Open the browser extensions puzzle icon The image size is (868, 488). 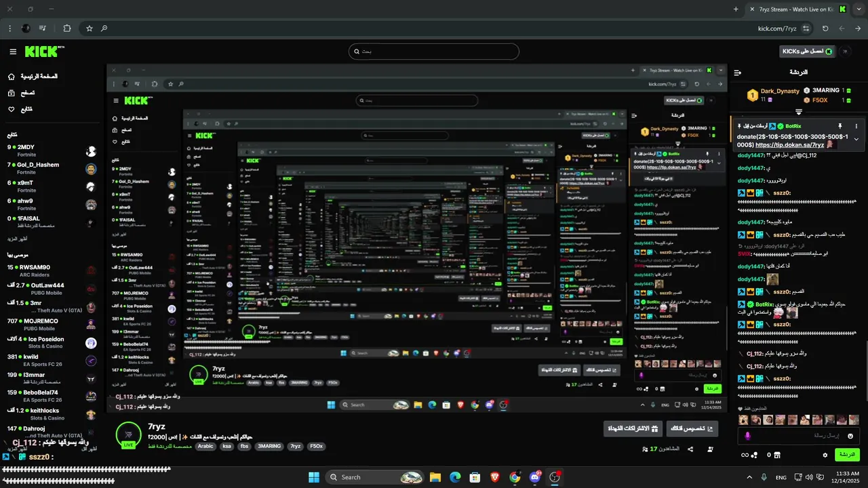tap(67, 28)
